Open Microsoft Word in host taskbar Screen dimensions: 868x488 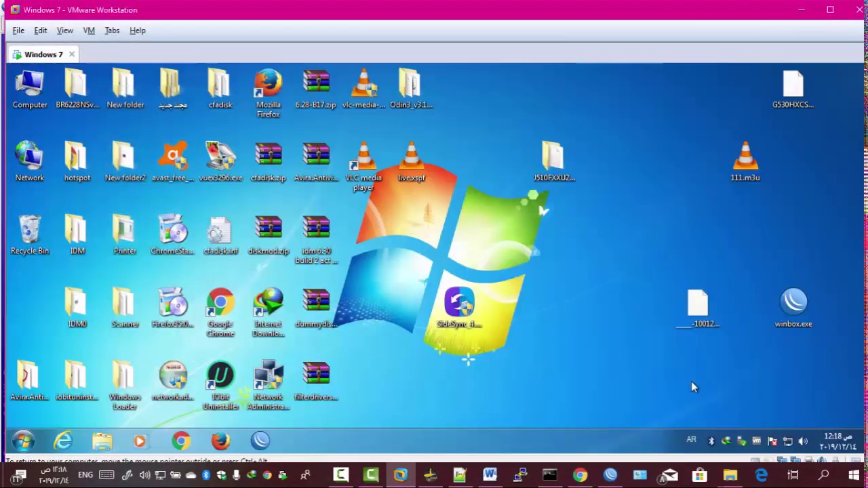coord(490,475)
